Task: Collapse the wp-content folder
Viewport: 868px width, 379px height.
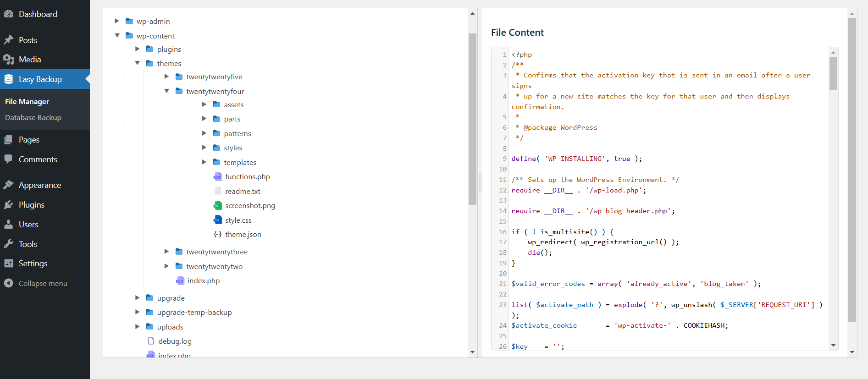Action: point(117,35)
